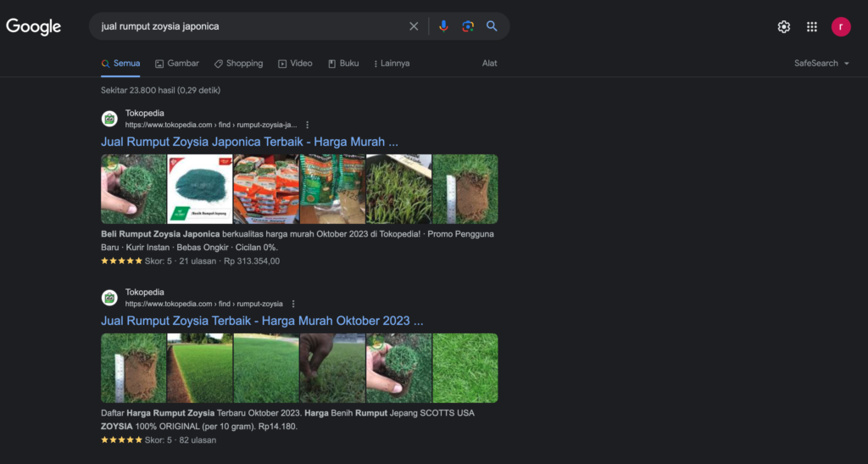Expand the SafeSearch dropdown
The image size is (868, 464).
click(821, 64)
